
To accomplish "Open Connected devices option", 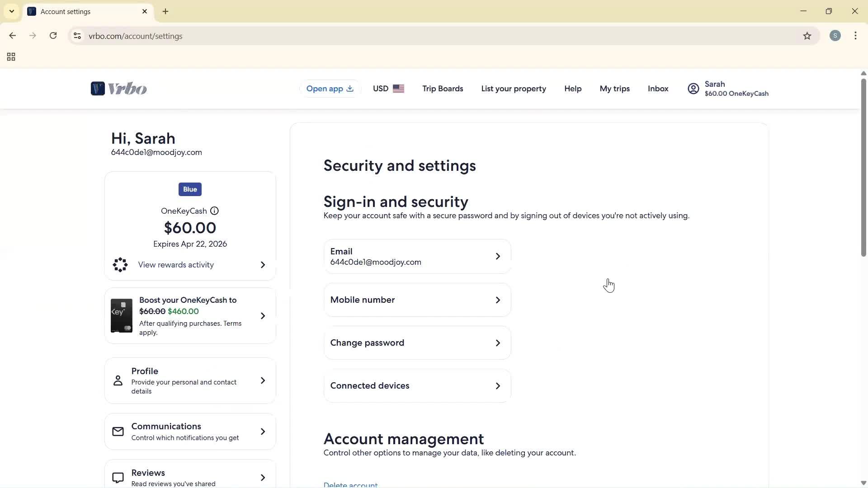I will [417, 386].
